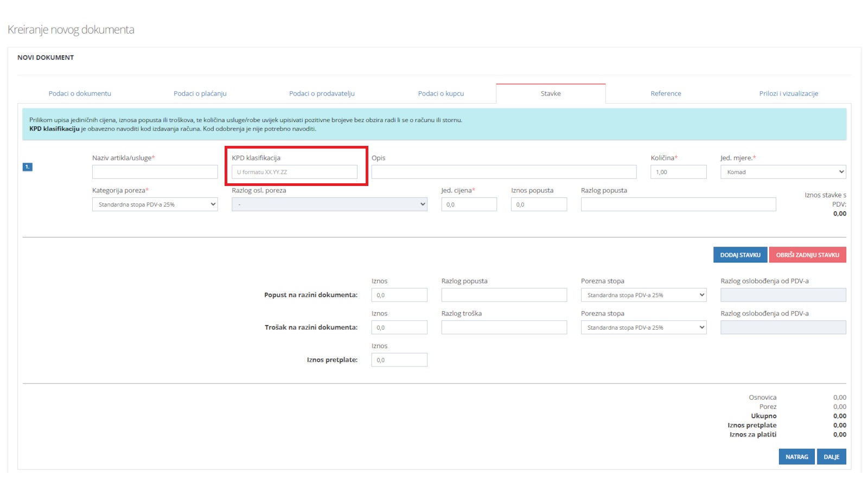
Task: Click the Naziv artikla/usluge text field
Action: point(155,172)
